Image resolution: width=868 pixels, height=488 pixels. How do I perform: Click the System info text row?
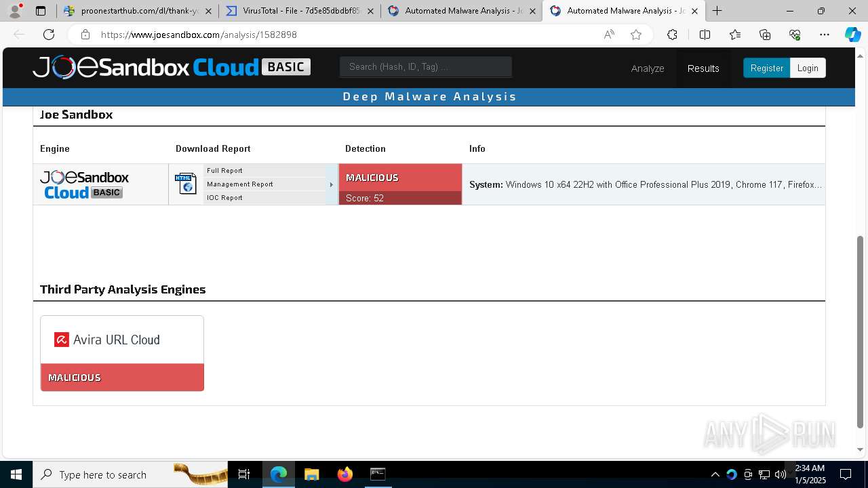(x=645, y=184)
